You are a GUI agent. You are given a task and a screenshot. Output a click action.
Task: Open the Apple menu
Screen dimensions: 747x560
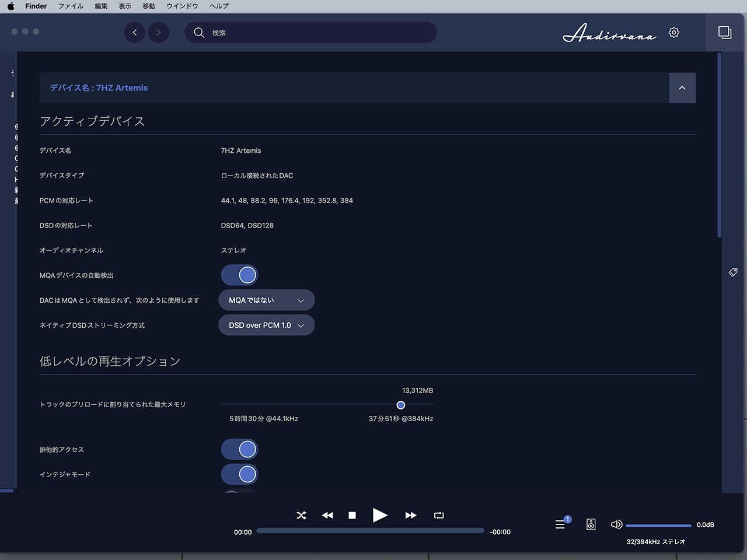(x=11, y=6)
